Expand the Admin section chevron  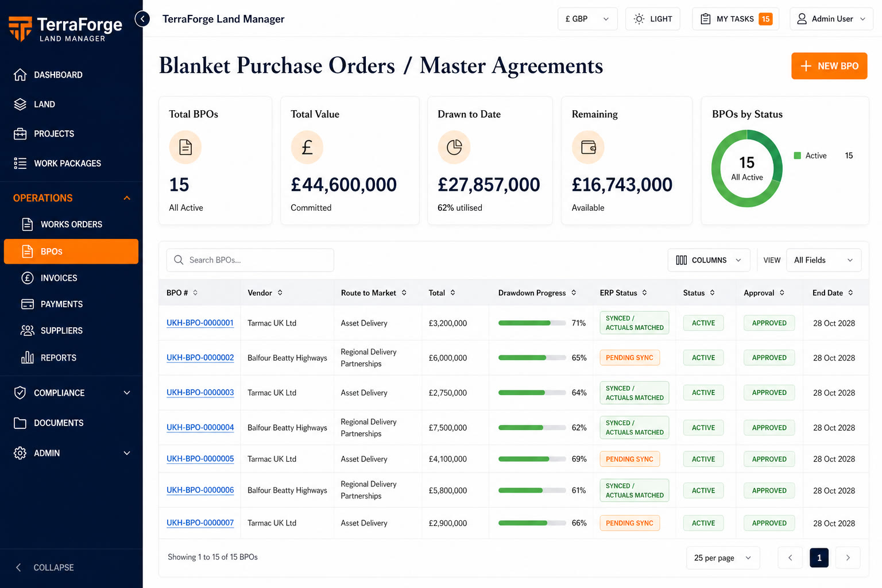[x=127, y=453]
